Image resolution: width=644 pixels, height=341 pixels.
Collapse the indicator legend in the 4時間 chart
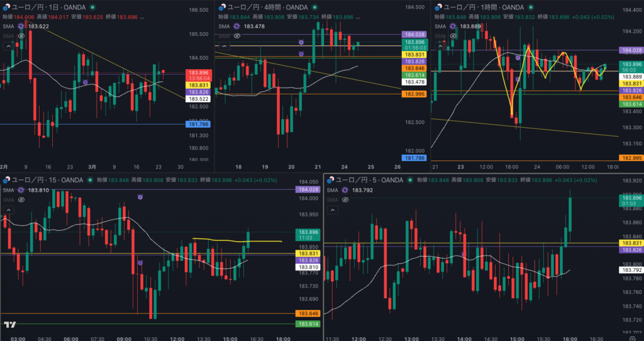tap(225, 47)
